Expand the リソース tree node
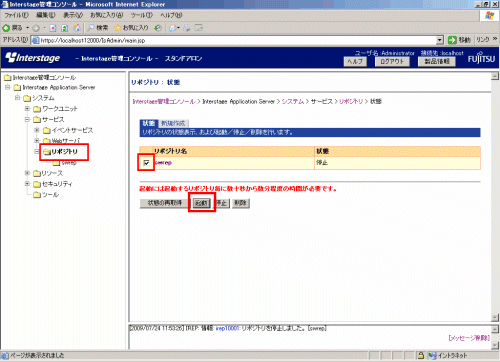500x362 pixels. (27, 173)
